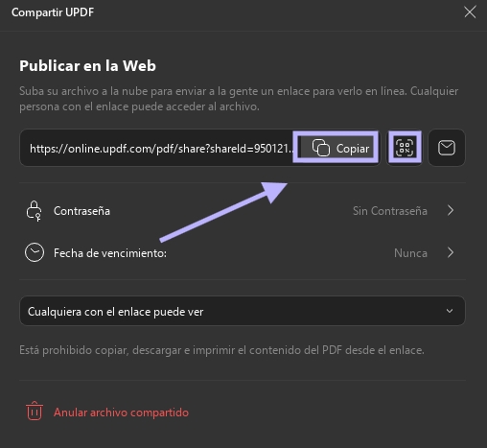Click the 'Fecha de vencimiento:' label
Viewport: 487px width, 448px height.
[x=110, y=253]
